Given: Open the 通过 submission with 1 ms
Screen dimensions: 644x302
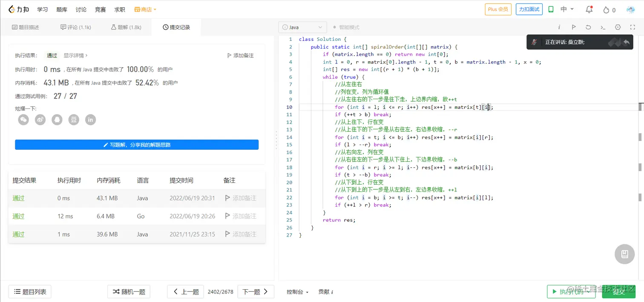Looking at the screenshot, I should (x=18, y=234).
